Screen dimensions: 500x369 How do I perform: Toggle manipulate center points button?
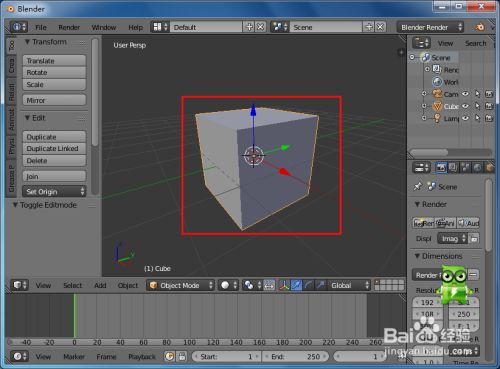pyautogui.click(x=269, y=285)
